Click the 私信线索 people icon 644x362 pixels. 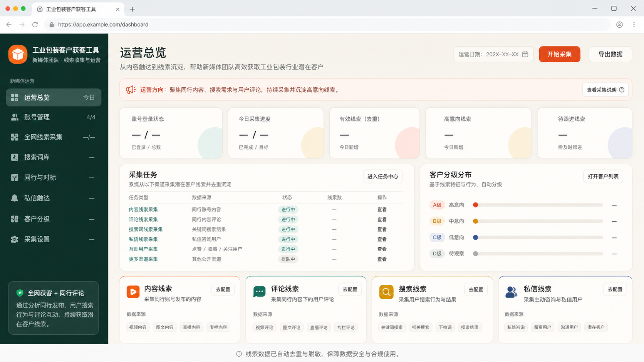pyautogui.click(x=511, y=292)
